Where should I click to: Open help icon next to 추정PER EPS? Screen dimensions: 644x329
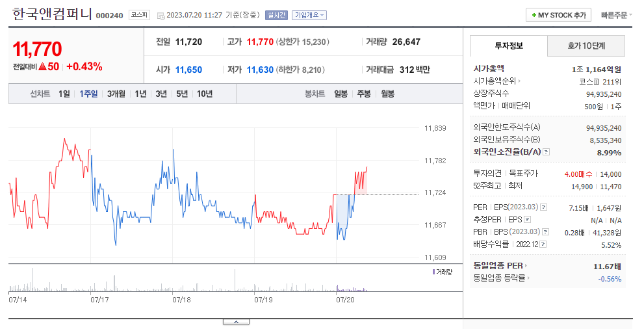click(x=528, y=220)
